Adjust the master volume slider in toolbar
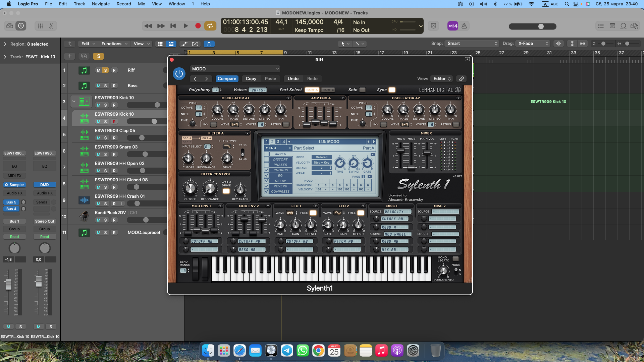This screenshot has height=362, width=644. click(x=532, y=26)
